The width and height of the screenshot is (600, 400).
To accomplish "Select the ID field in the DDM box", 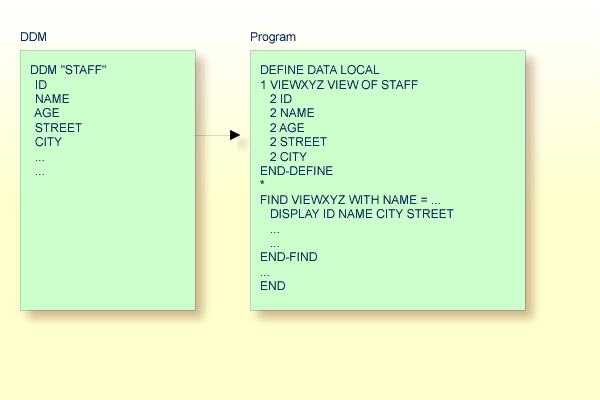I will (41, 85).
